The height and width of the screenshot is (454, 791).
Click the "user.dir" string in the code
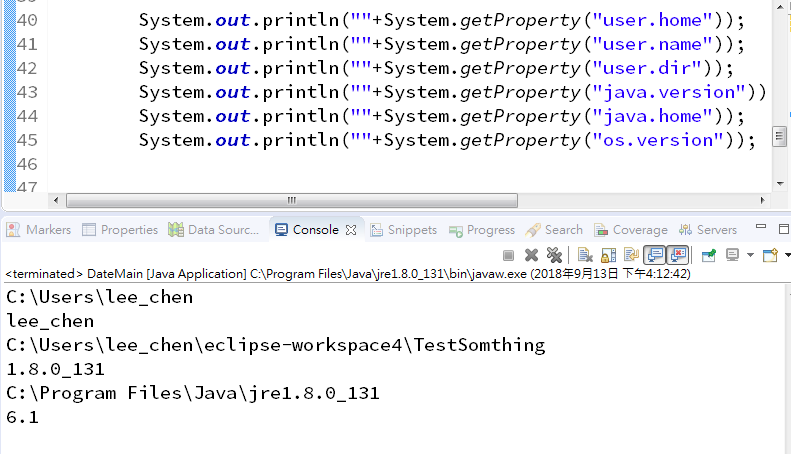tap(647, 68)
